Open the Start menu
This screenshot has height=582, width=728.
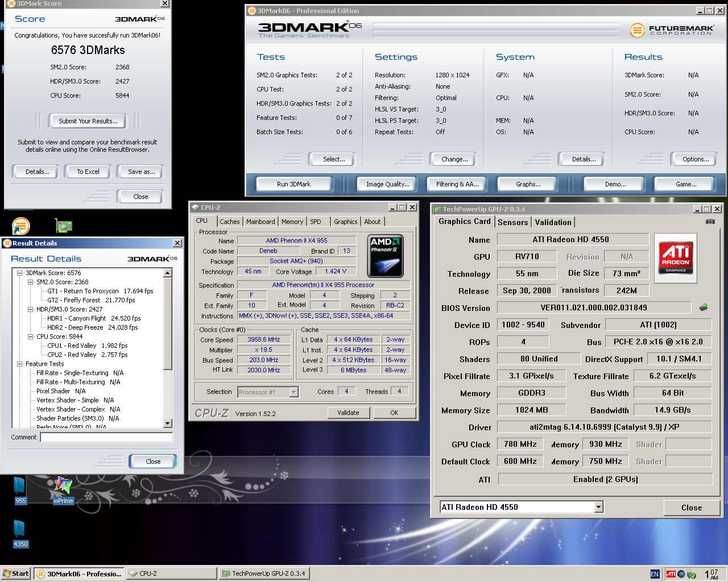pos(16,573)
